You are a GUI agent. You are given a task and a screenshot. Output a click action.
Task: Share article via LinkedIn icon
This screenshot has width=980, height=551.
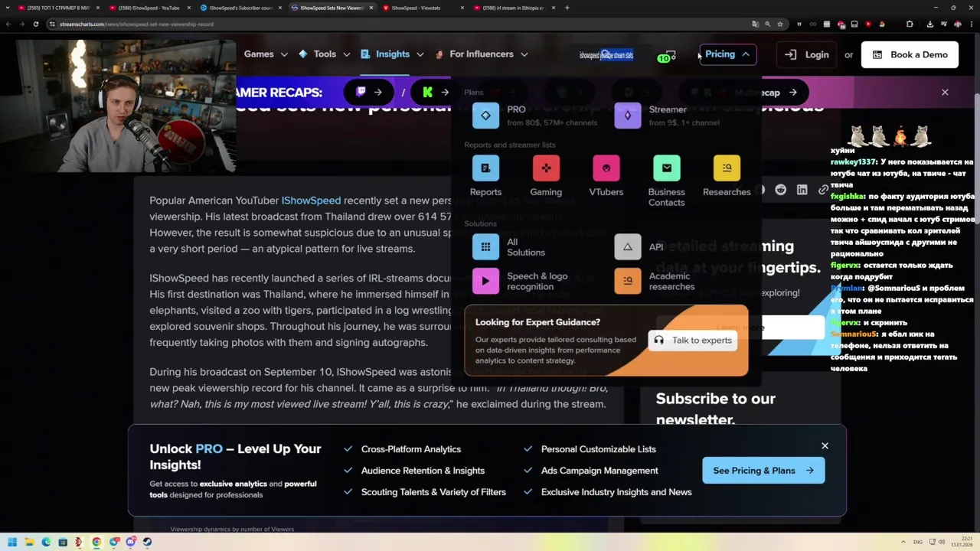(x=802, y=190)
